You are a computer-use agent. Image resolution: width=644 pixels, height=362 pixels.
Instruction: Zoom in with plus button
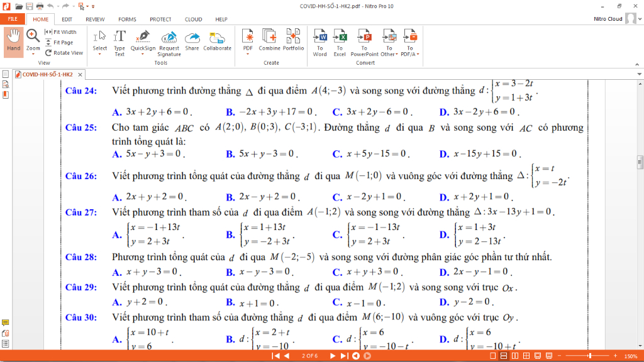point(615,356)
